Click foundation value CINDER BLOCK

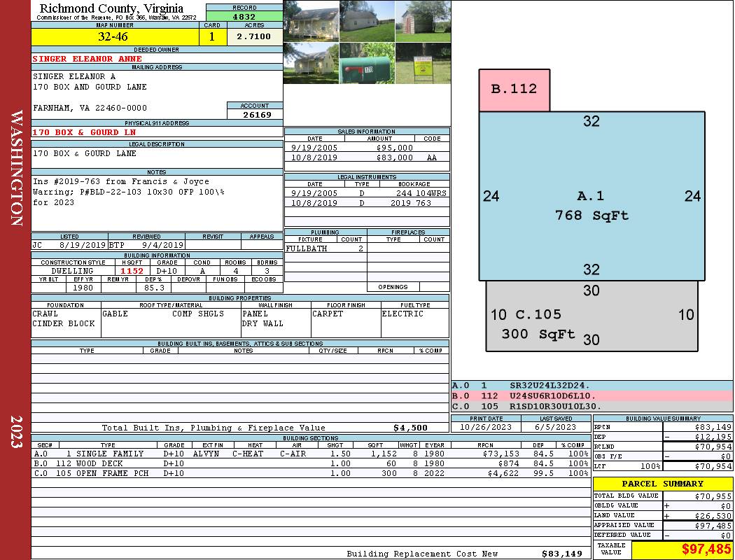click(x=63, y=323)
